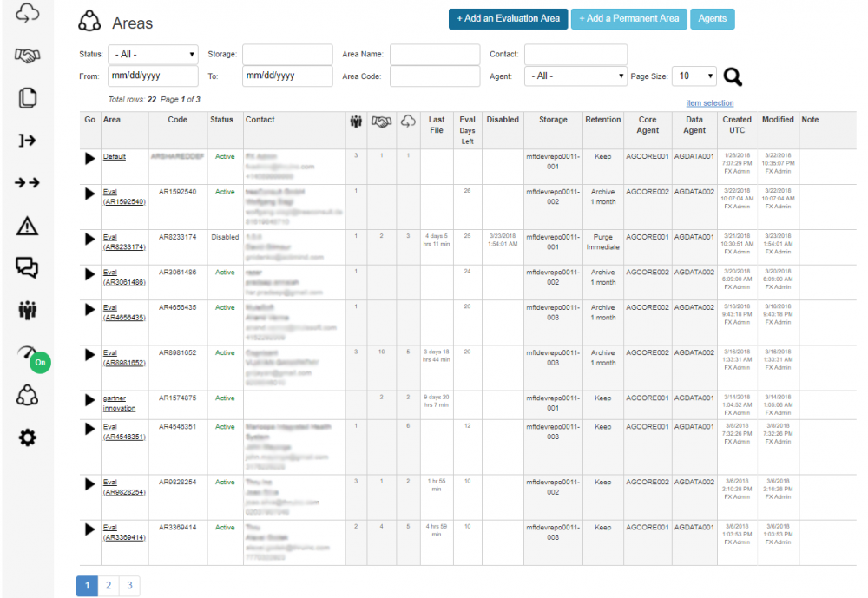
Task: Click the chat messages icon in sidebar
Action: click(x=28, y=268)
